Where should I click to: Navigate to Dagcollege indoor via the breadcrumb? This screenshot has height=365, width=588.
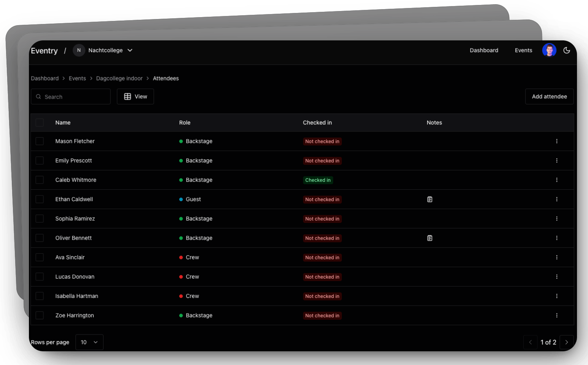tap(119, 78)
